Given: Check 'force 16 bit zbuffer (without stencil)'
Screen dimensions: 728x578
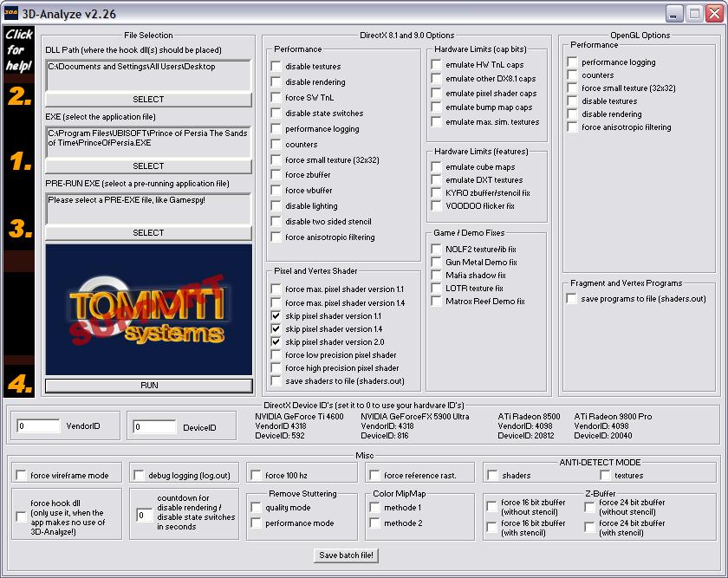Looking at the screenshot, I should 491,506.
